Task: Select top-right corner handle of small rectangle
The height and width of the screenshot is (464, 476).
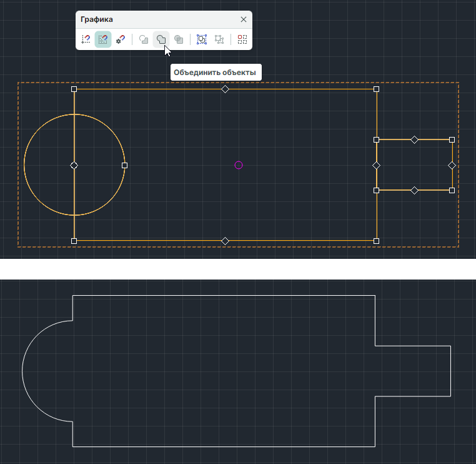Action: pyautogui.click(x=452, y=139)
